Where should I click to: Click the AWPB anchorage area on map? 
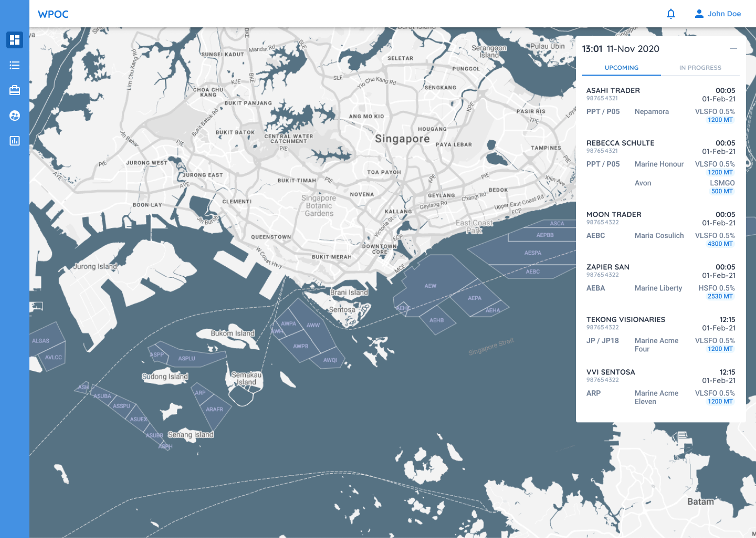[301, 346]
